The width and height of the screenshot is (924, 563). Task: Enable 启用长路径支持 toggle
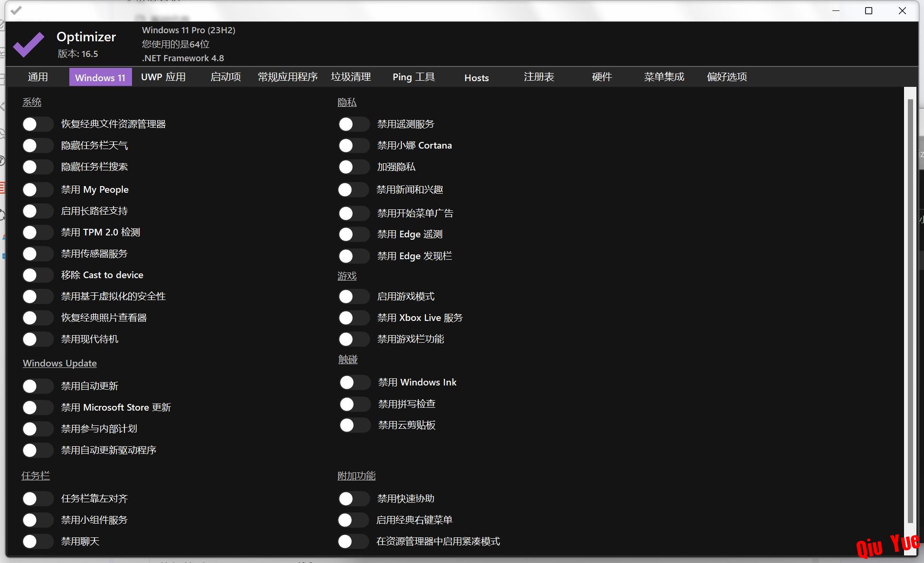tap(38, 211)
